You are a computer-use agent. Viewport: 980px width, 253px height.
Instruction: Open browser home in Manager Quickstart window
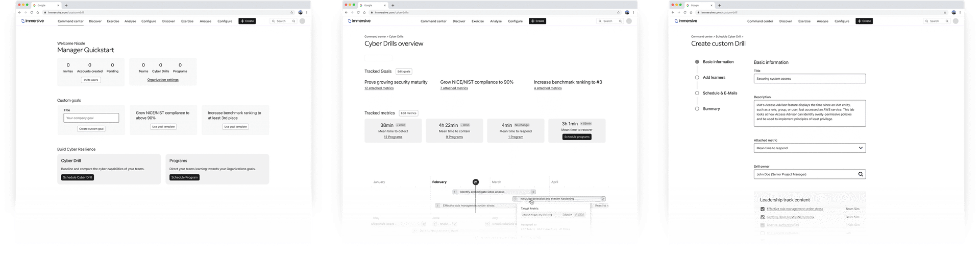coord(38,12)
